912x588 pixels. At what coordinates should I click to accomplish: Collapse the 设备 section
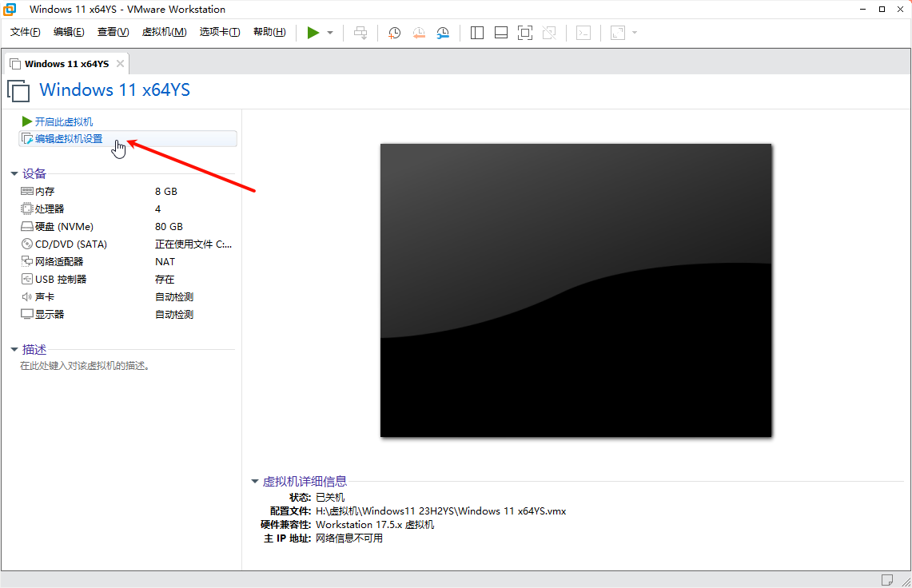pos(14,174)
